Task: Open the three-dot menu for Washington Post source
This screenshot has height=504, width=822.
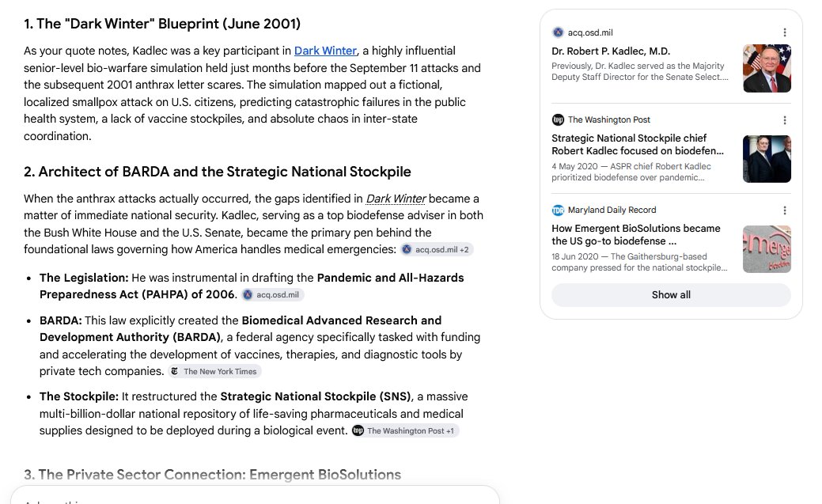Action: 784,120
